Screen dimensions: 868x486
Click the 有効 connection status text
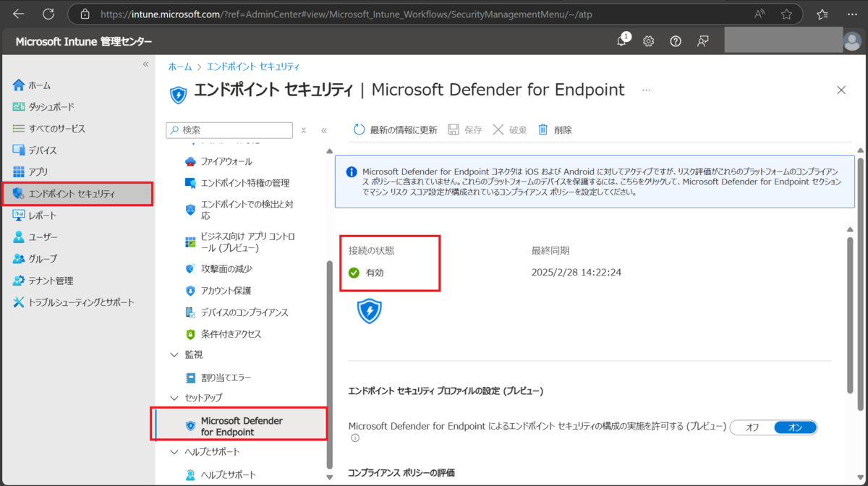(375, 273)
